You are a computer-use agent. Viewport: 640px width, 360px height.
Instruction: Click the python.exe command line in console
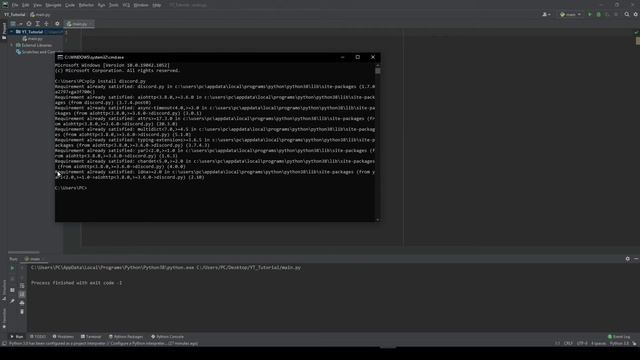[166, 268]
